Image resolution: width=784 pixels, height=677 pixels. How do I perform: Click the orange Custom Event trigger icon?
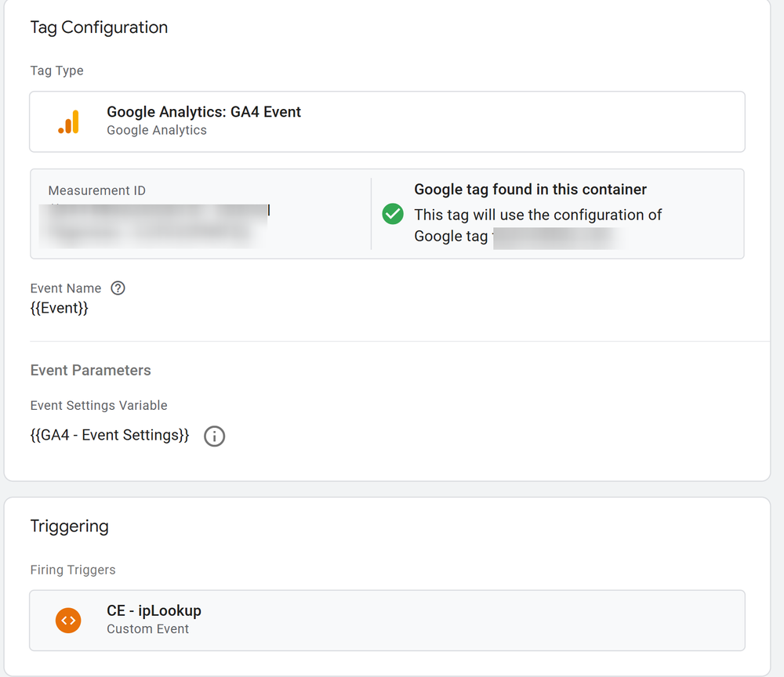tap(68, 621)
